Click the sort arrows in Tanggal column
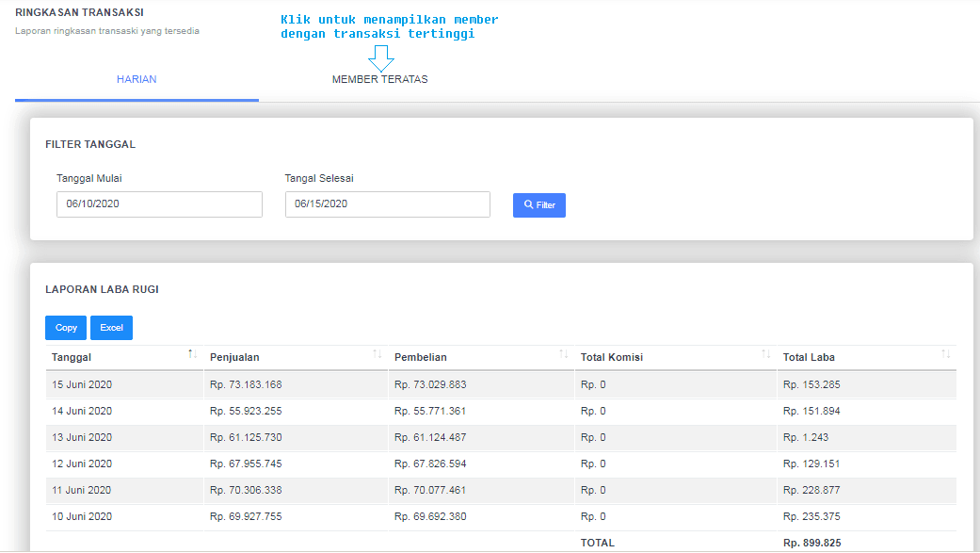The height and width of the screenshot is (553, 980). click(192, 354)
